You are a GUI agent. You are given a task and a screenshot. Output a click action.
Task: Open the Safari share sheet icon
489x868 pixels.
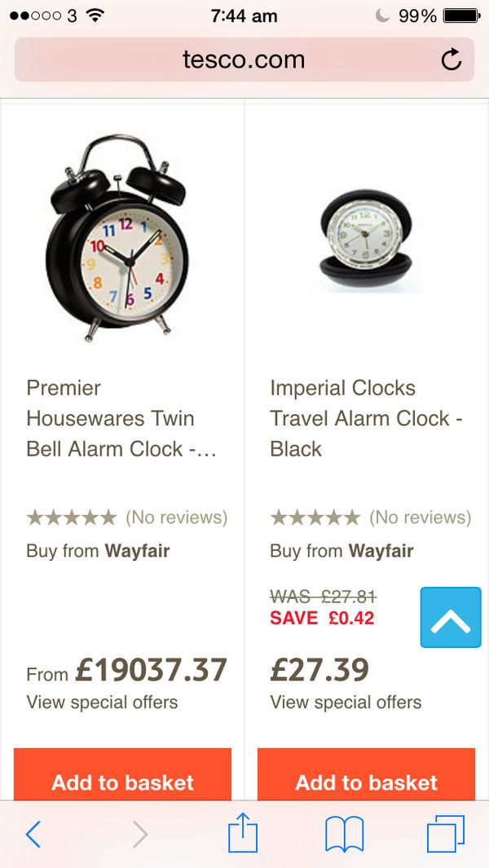pos(243,834)
